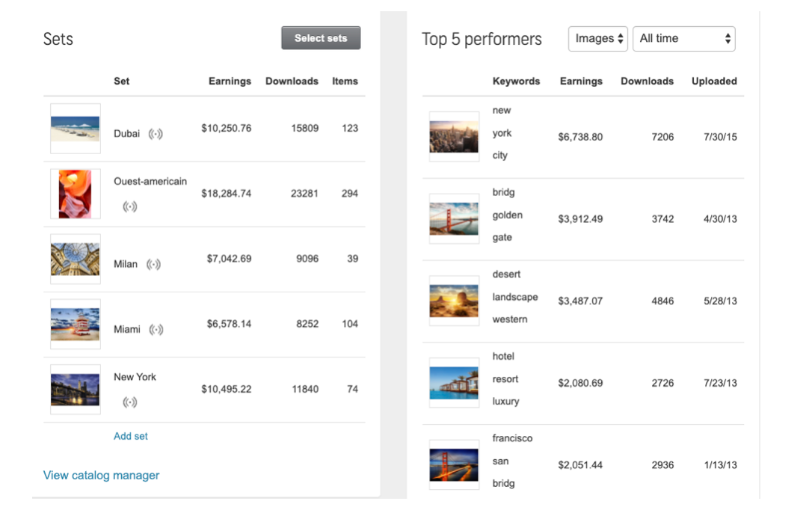Click the broadcast icon under New York
Viewport: 812px width, 516px height.
(x=130, y=402)
